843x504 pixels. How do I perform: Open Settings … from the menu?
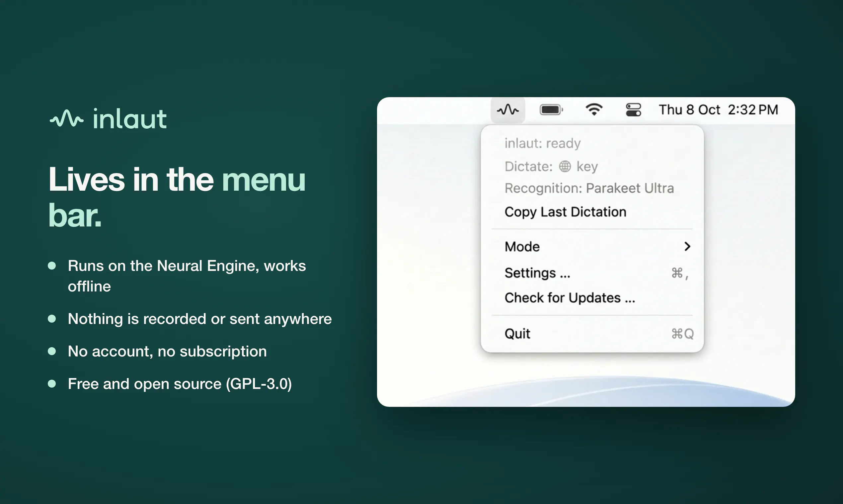click(592, 273)
